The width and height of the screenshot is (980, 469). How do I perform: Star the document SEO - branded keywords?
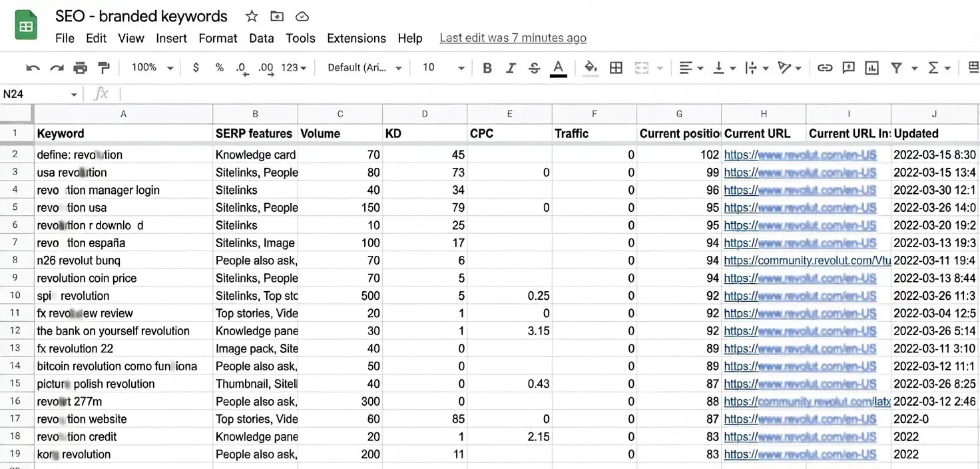[252, 16]
